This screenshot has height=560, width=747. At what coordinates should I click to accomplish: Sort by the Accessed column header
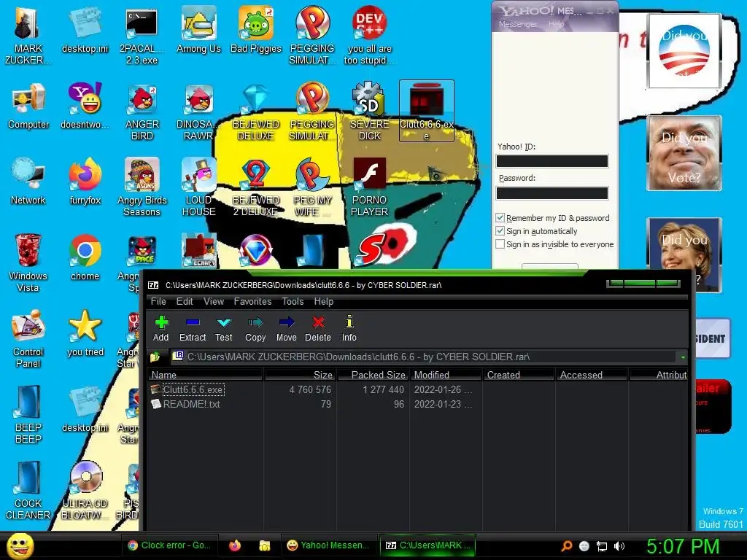(591, 375)
